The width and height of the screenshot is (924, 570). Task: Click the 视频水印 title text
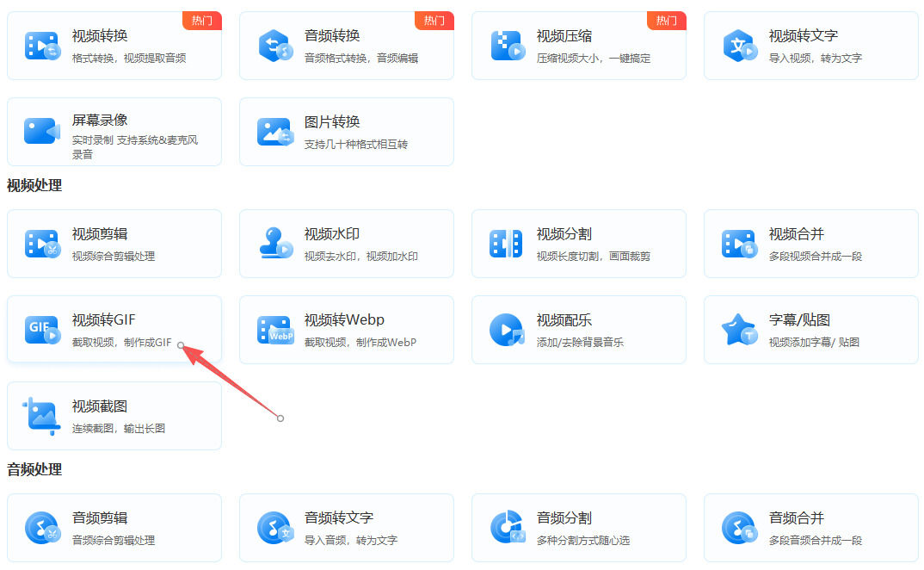click(332, 234)
